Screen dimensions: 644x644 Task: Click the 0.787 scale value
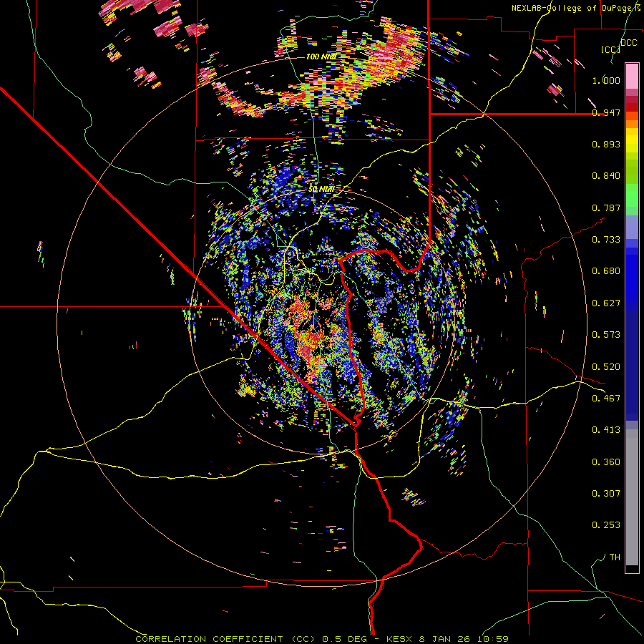click(x=606, y=208)
